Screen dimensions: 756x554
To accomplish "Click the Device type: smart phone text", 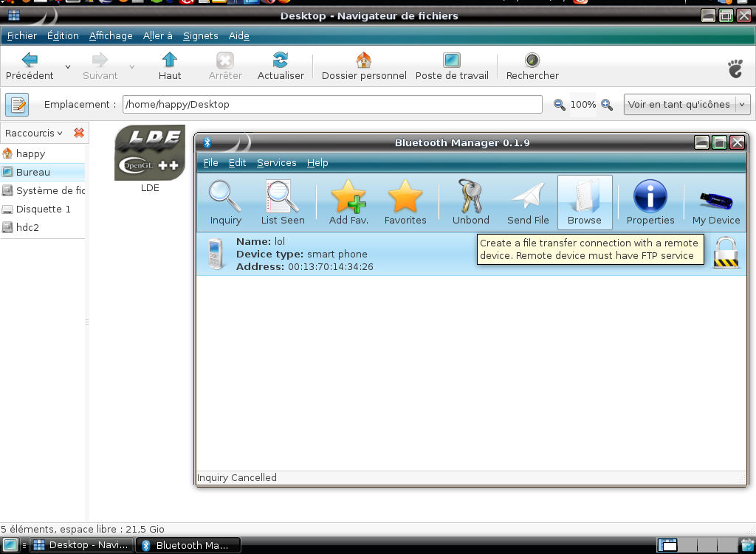I will point(302,255).
